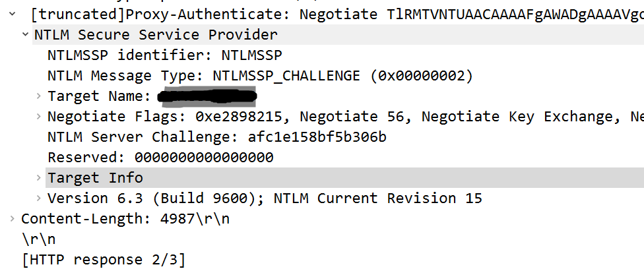Expand the Negotiate Flags chevron

tap(40, 117)
